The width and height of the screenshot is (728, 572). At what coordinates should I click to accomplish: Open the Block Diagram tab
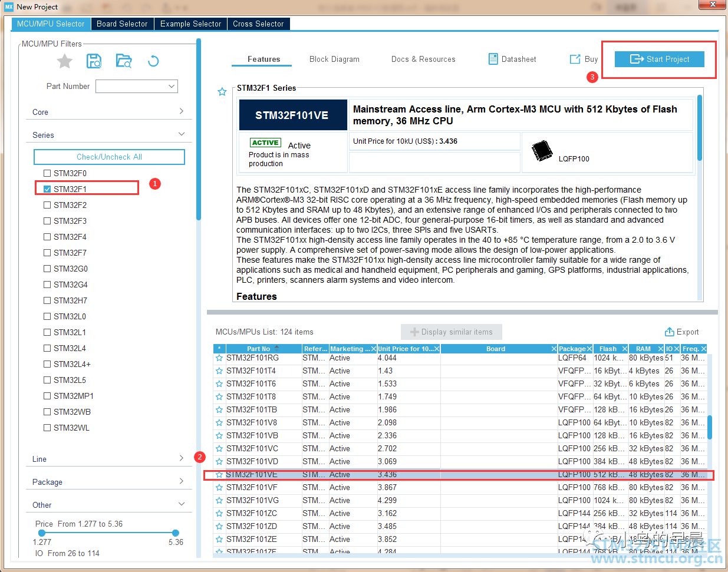pos(334,59)
